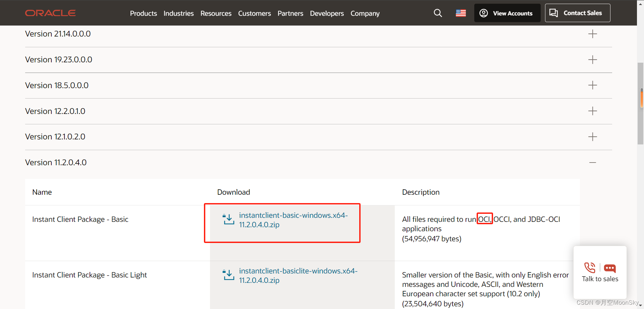
Task: Click 'All files required to run OCI' description
Action: (481, 224)
